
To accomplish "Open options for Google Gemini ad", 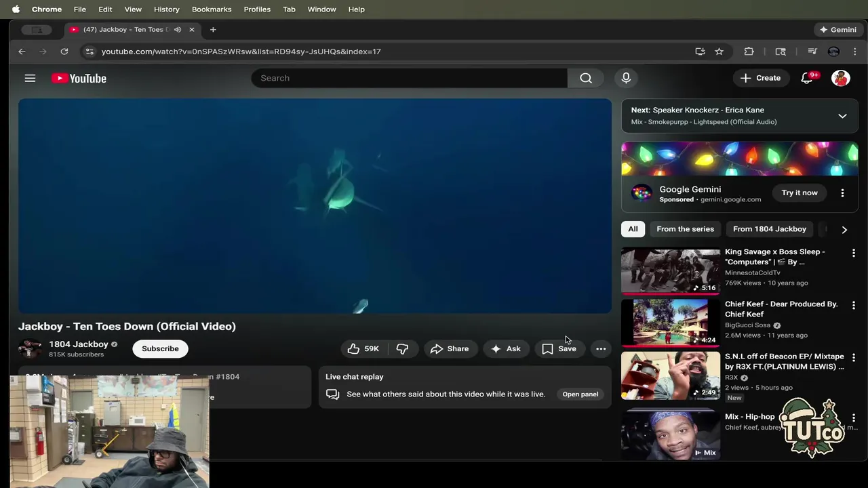I will (842, 193).
